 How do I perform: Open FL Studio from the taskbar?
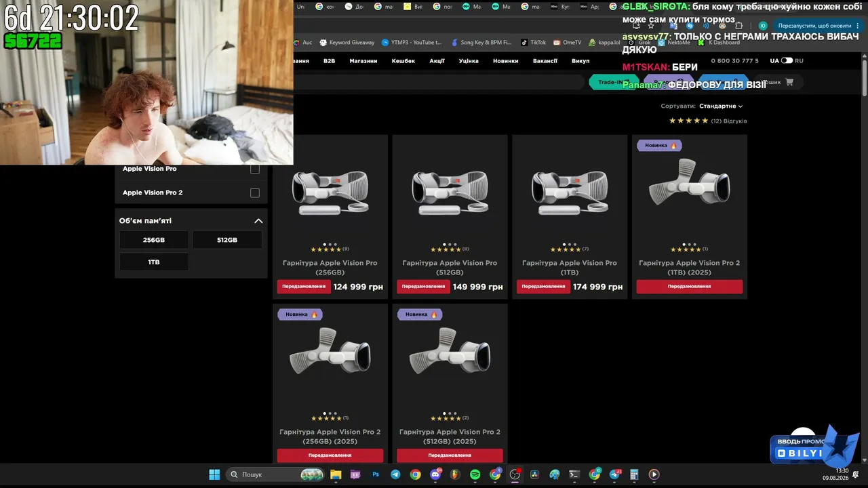(455, 474)
